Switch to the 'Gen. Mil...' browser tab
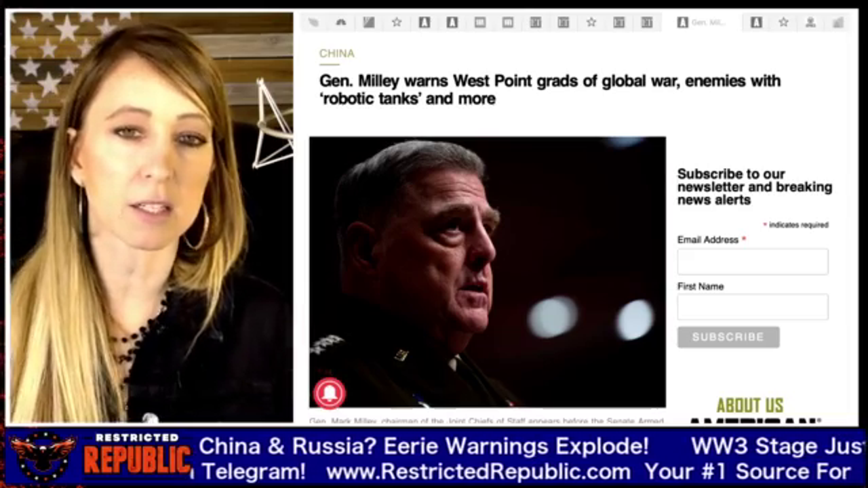This screenshot has width=868, height=488. [x=702, y=22]
